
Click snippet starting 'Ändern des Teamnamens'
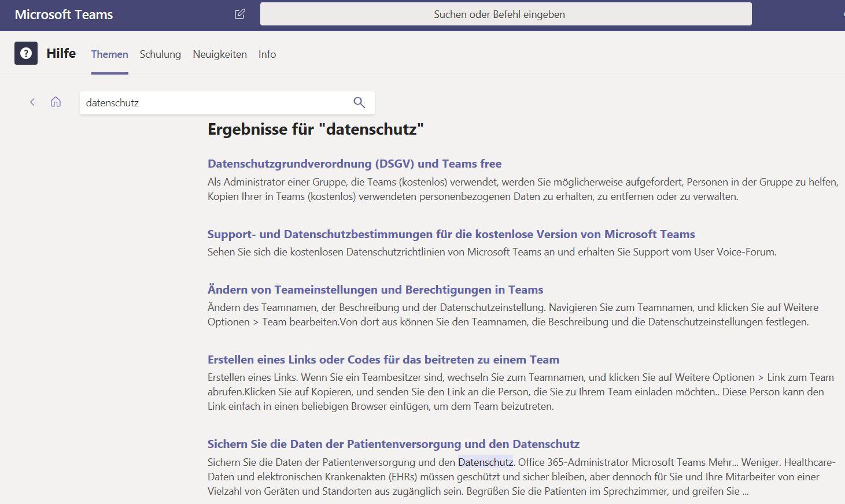(513, 314)
